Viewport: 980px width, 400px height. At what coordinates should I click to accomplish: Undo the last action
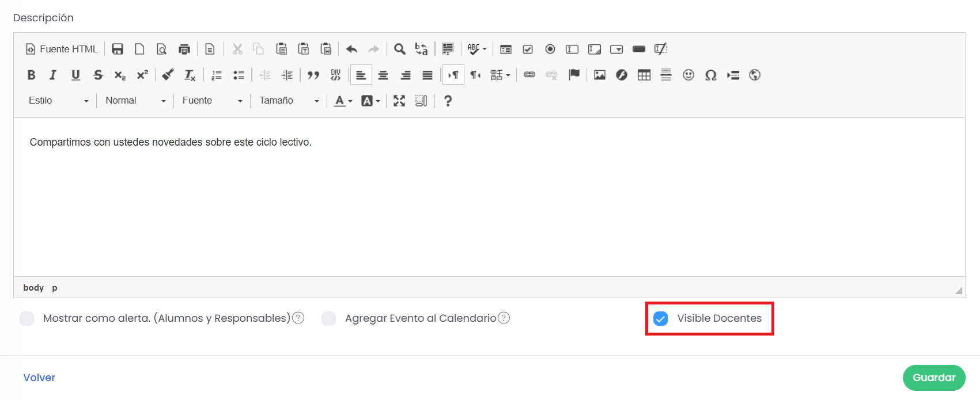pyautogui.click(x=351, y=49)
